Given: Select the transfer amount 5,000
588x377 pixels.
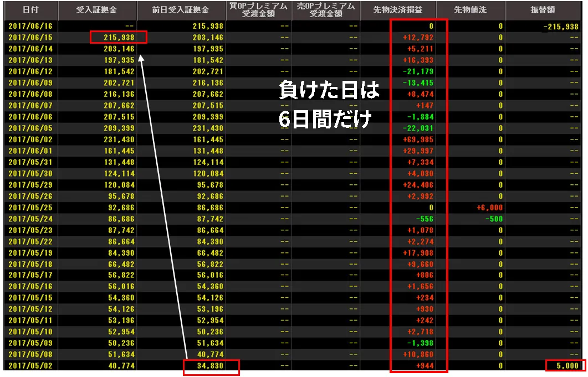Looking at the screenshot, I should 567,366.
